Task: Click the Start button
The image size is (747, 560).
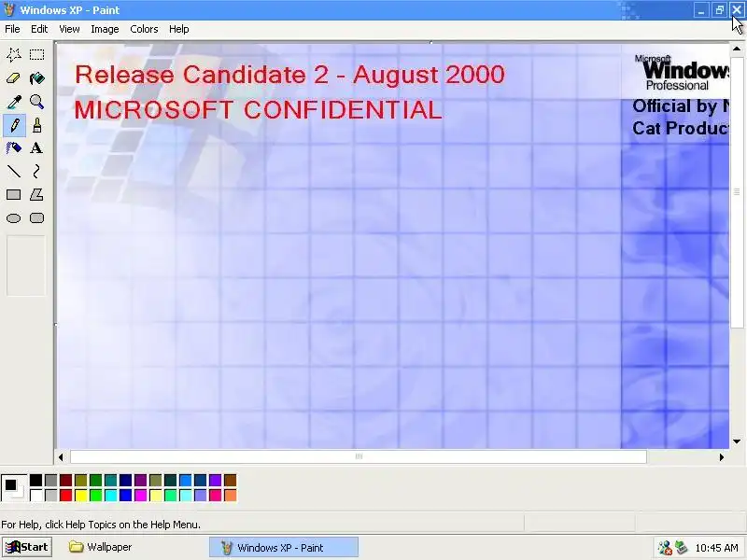Action: pyautogui.click(x=27, y=547)
